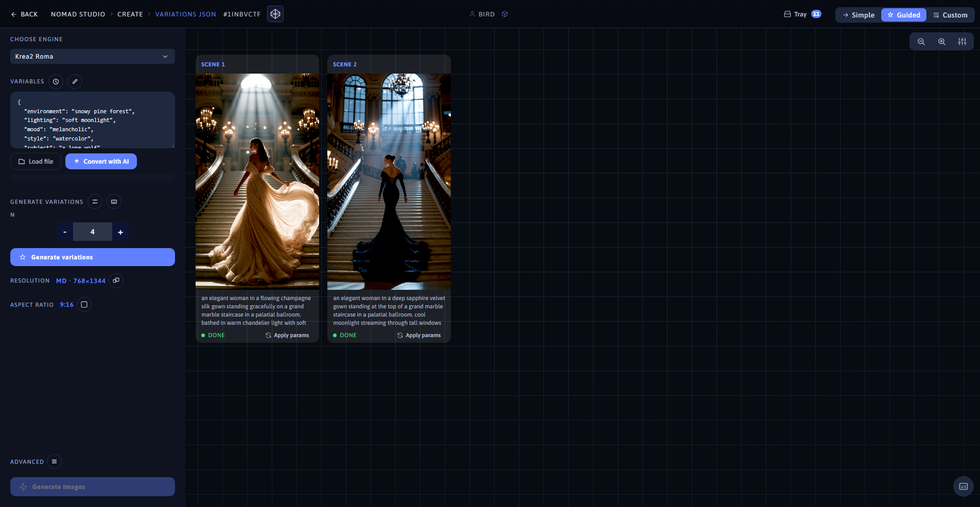Increase N with the plus button
The width and height of the screenshot is (980, 507).
click(x=120, y=232)
